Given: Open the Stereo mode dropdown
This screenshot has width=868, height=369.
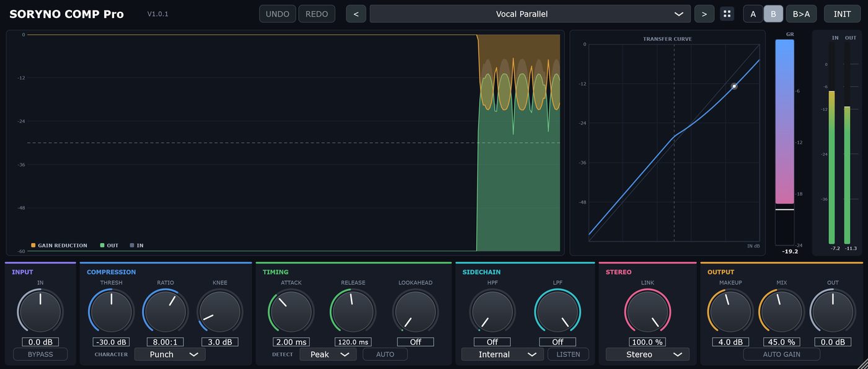Looking at the screenshot, I should [x=647, y=354].
